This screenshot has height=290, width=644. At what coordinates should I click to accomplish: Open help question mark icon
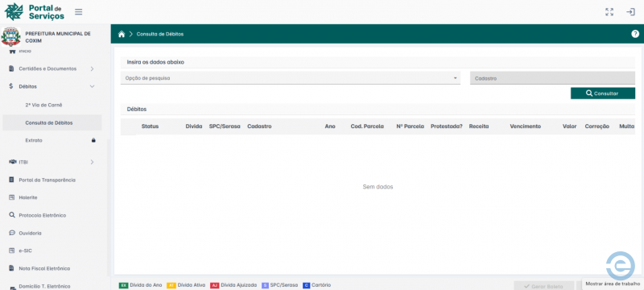(x=635, y=34)
